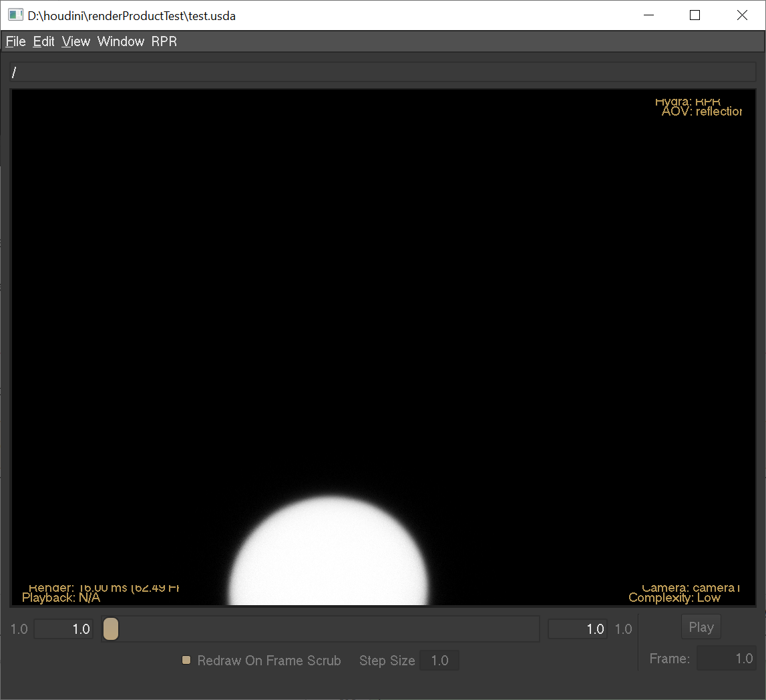Click the Frame number field
Viewport: 766px width, 700px height.
(x=727, y=658)
